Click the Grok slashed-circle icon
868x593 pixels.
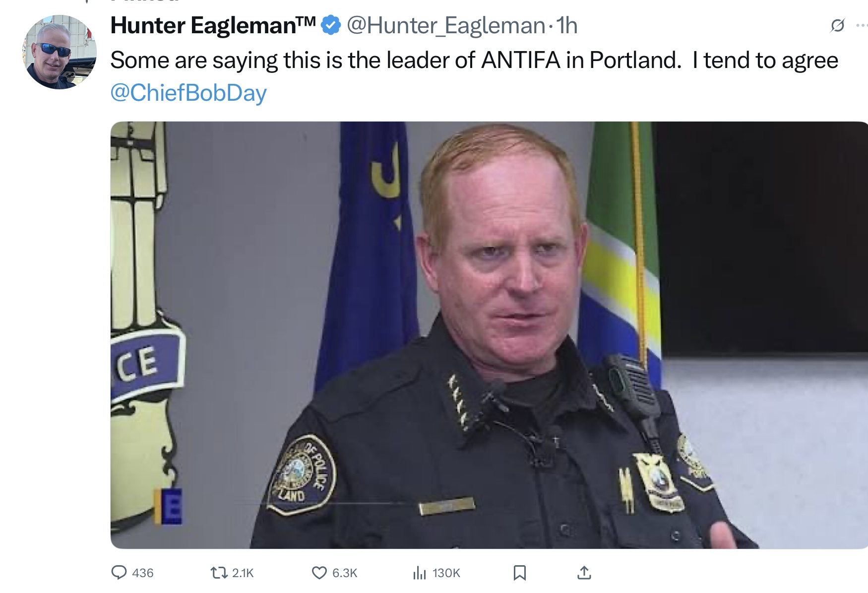click(837, 25)
